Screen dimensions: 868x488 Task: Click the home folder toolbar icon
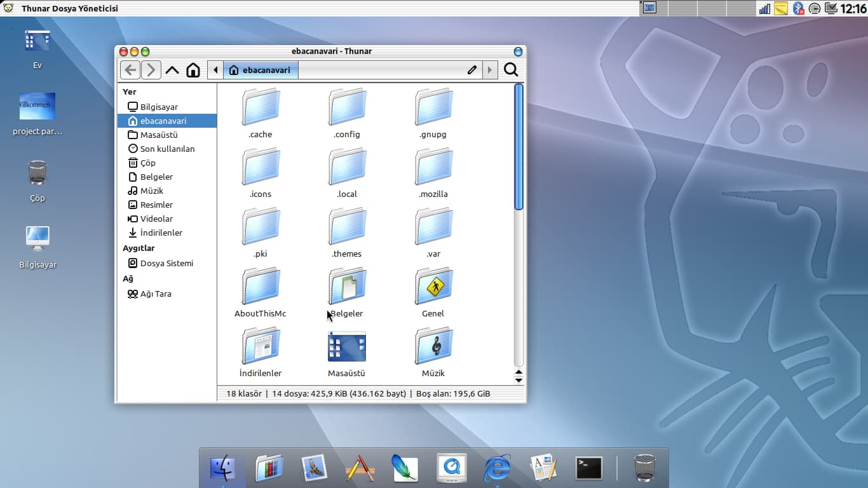click(193, 70)
